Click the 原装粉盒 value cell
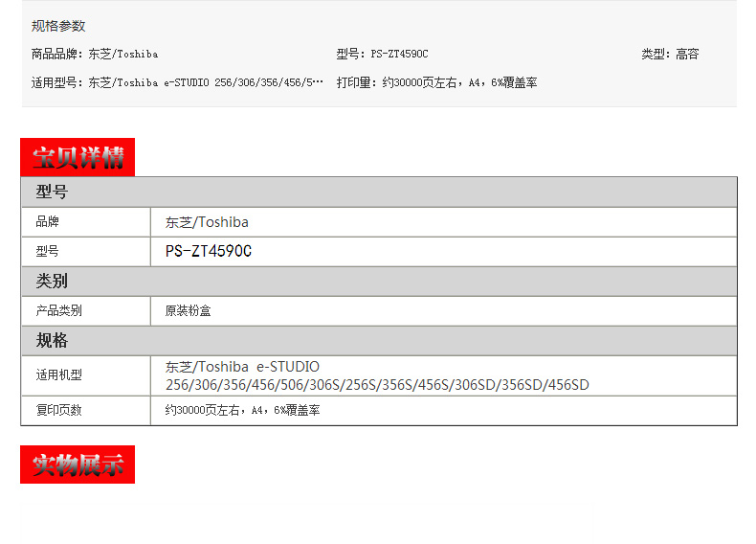 tap(188, 311)
